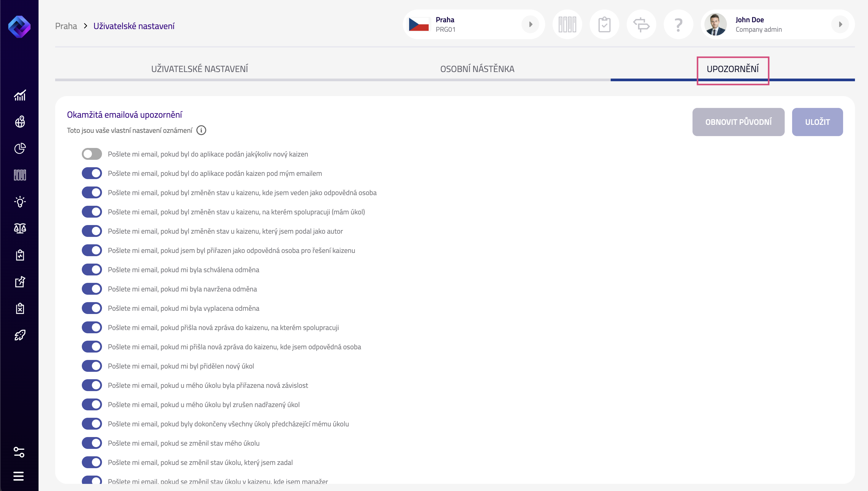Open the pie chart sidebar icon

[x=20, y=148]
